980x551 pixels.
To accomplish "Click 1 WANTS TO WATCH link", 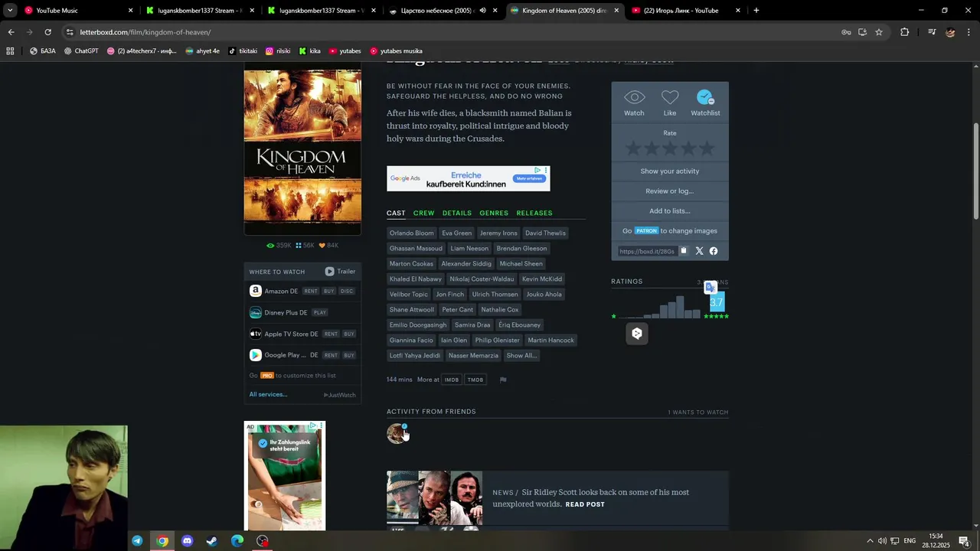I will (697, 412).
